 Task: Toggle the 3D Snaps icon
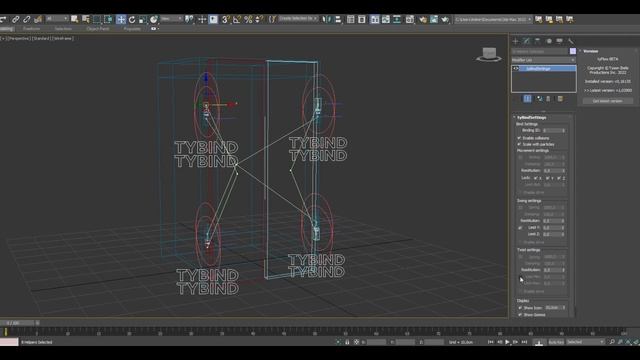[x=225, y=19]
